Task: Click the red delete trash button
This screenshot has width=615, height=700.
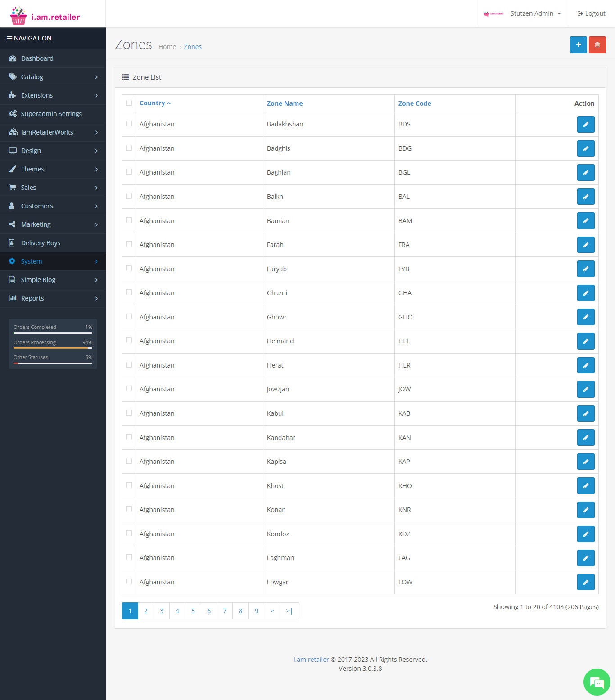Action: click(597, 45)
